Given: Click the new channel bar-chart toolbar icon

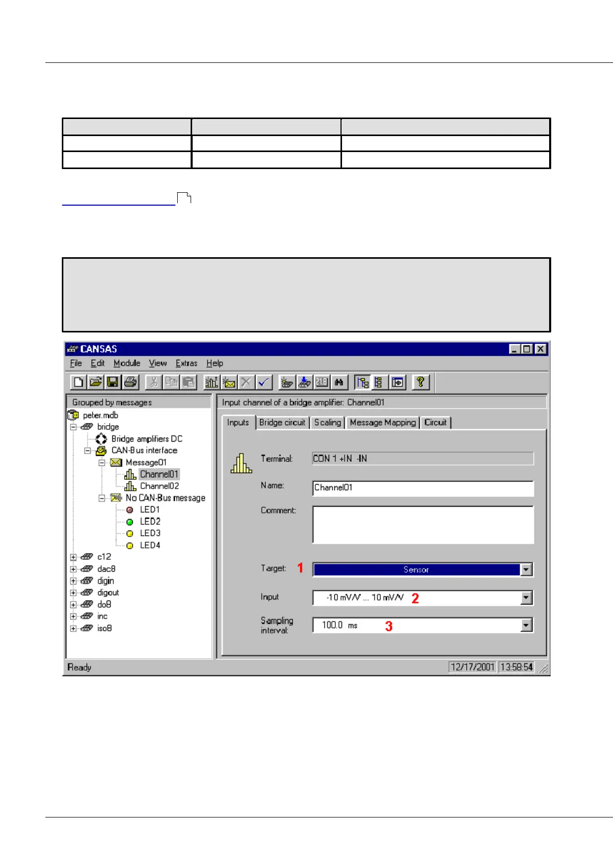Looking at the screenshot, I should click(212, 382).
